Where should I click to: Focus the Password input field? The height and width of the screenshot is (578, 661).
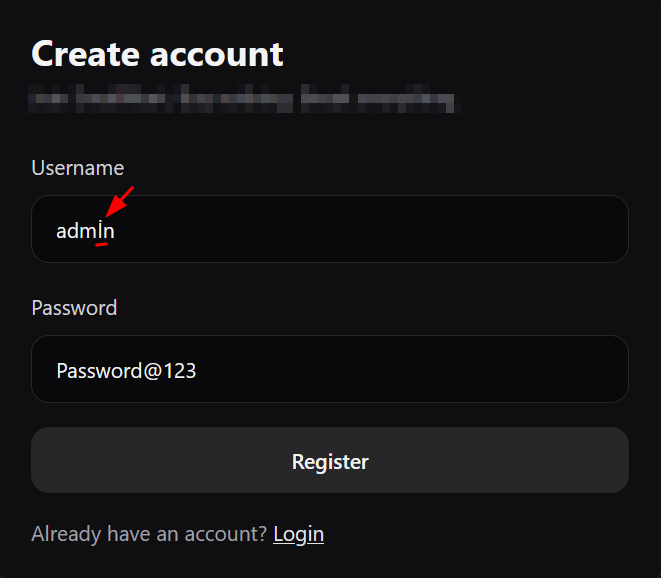330,369
